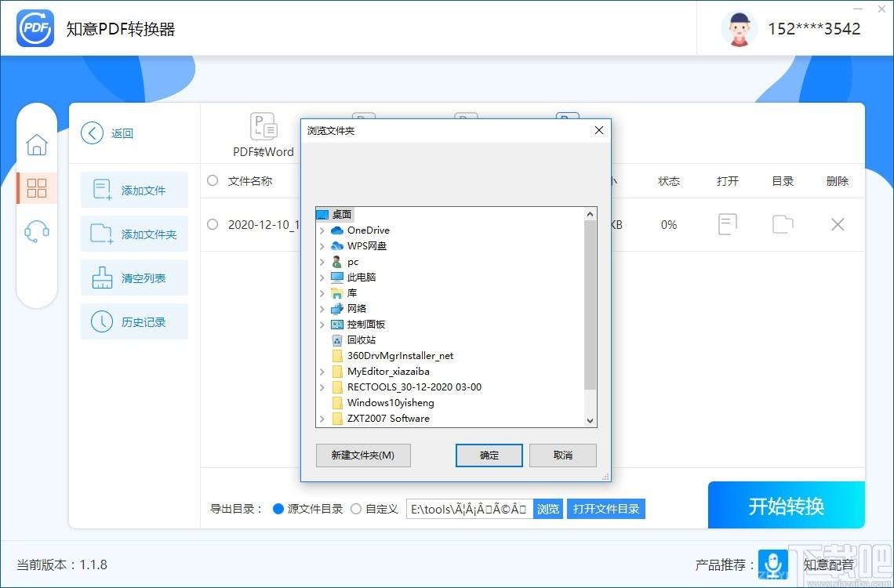Expand the 库 tree node

322,293
